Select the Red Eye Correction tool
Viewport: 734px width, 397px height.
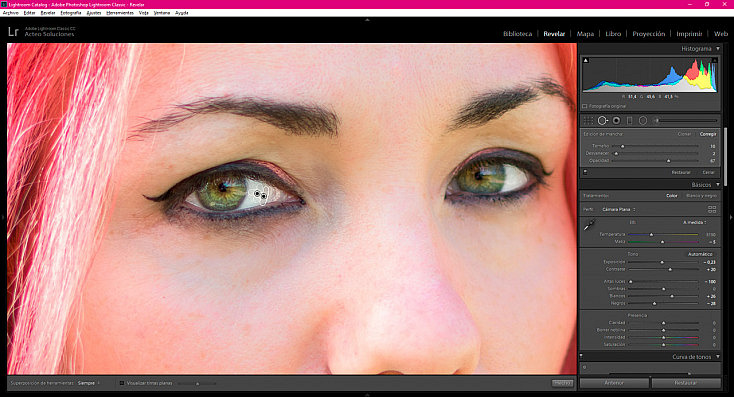click(x=617, y=121)
